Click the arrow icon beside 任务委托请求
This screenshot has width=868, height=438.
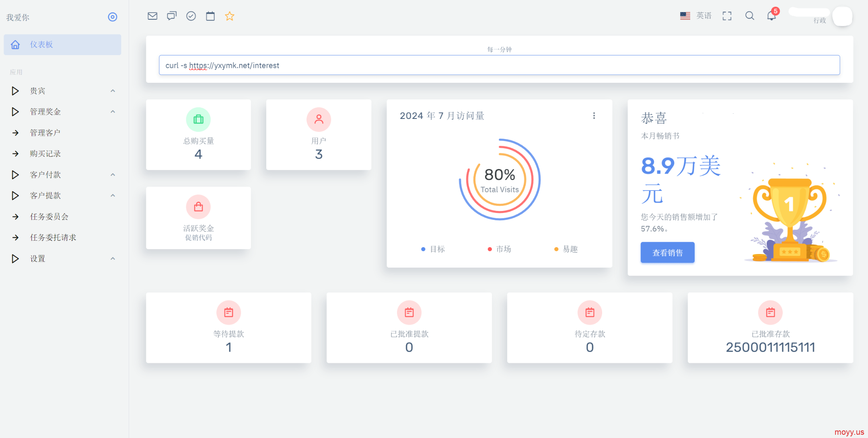click(x=15, y=237)
